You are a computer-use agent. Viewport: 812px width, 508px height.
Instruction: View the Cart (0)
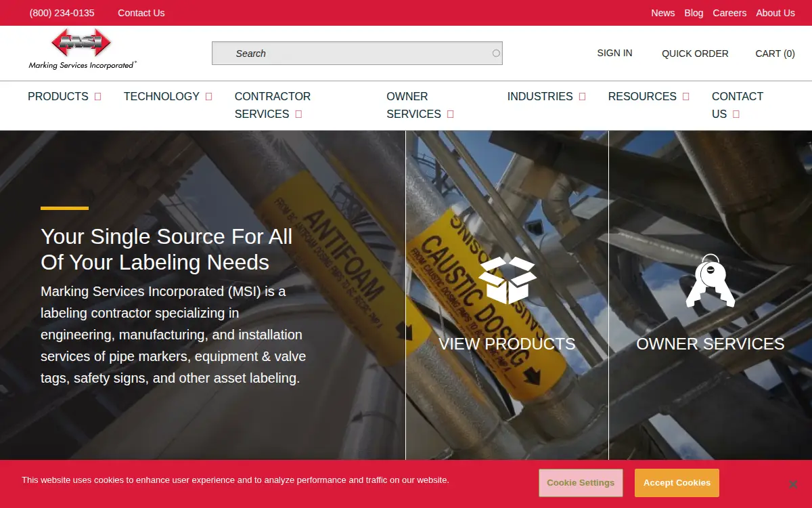pyautogui.click(x=775, y=54)
